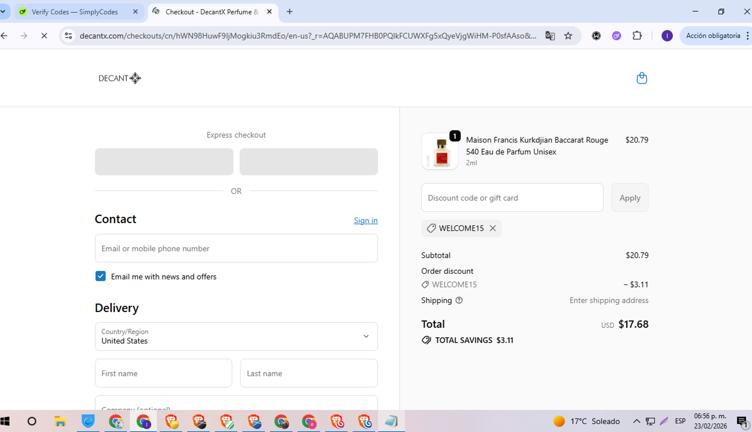Open a new browser tab
The width and height of the screenshot is (752, 432).
pyautogui.click(x=289, y=12)
